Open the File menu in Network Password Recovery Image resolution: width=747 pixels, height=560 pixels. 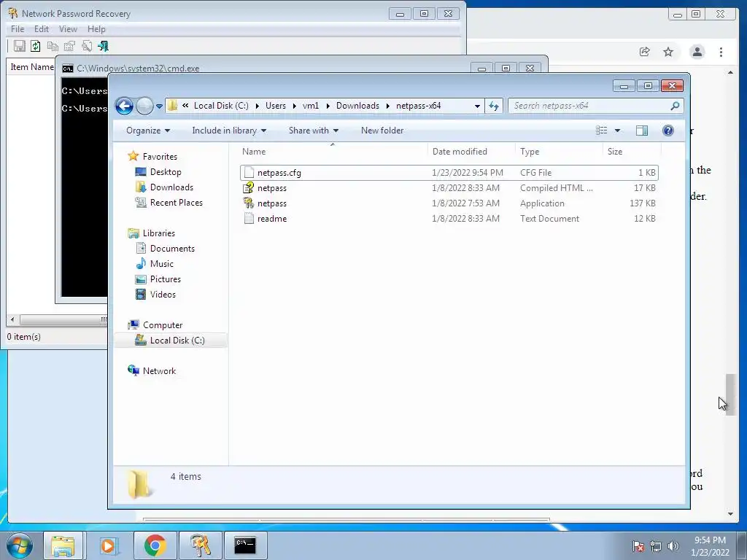[18, 29]
